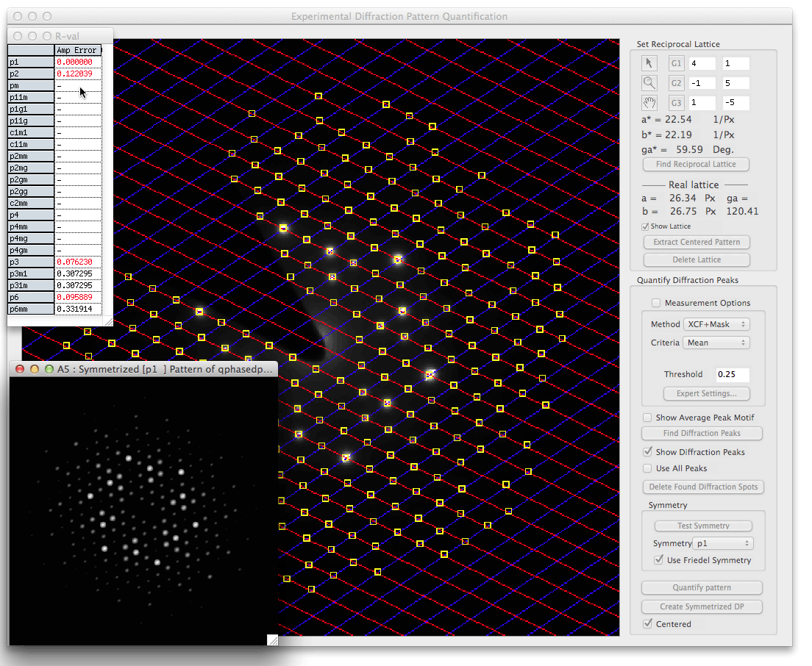Select the magnifier zoom tool

click(649, 83)
